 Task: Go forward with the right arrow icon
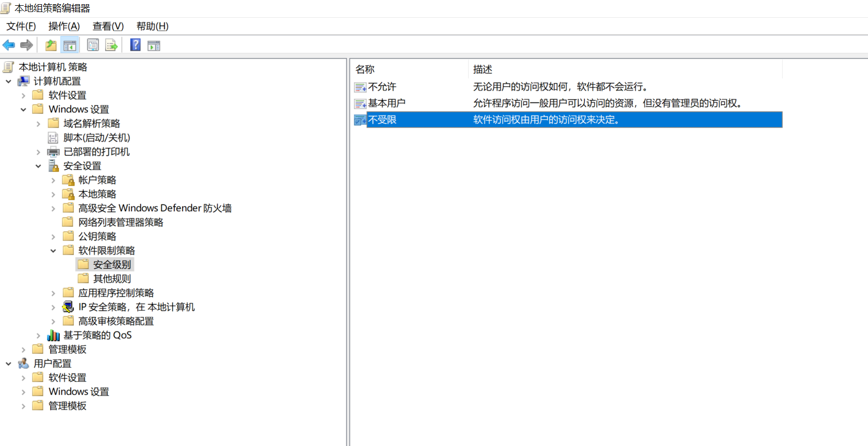27,45
